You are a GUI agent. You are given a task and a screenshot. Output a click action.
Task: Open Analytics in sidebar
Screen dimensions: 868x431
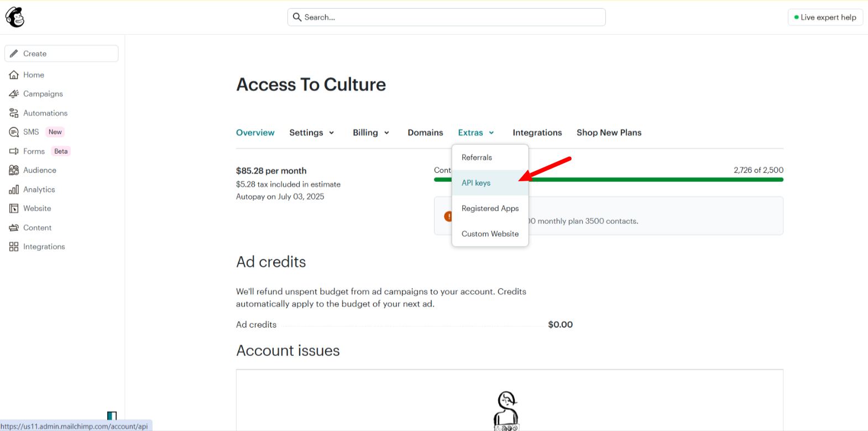click(x=39, y=190)
